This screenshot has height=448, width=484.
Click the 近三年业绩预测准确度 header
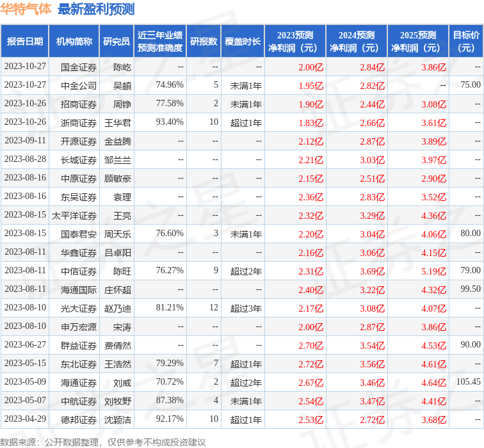click(160, 42)
